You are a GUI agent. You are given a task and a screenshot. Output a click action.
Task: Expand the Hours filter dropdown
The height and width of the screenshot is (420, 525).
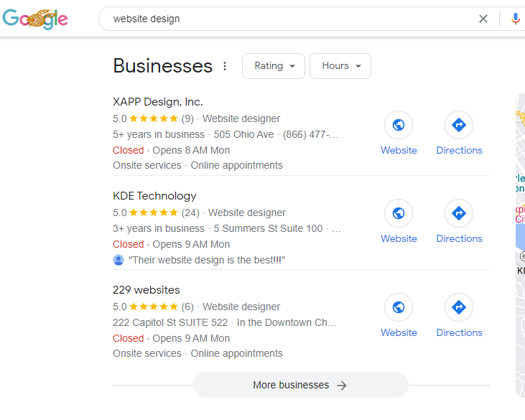(340, 66)
